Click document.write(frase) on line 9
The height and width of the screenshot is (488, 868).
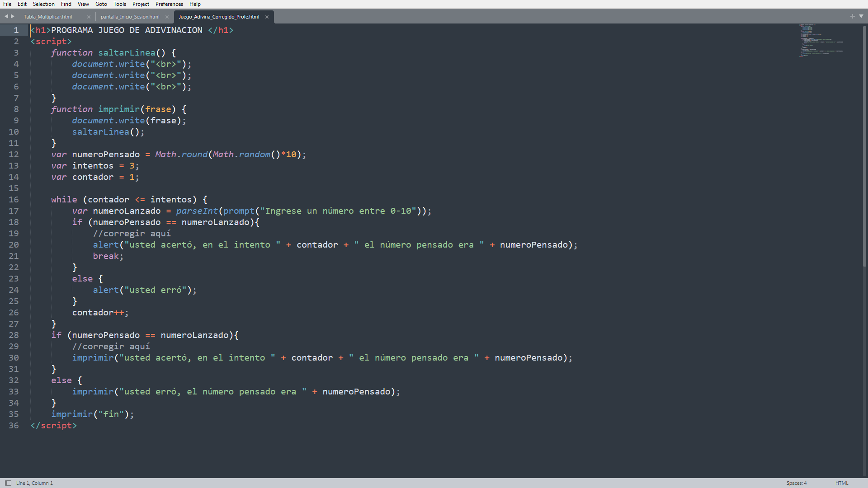(129, 121)
